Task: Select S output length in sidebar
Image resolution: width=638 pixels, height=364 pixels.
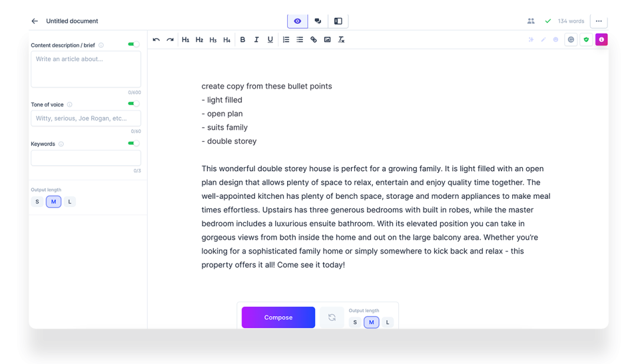Action: point(37,202)
